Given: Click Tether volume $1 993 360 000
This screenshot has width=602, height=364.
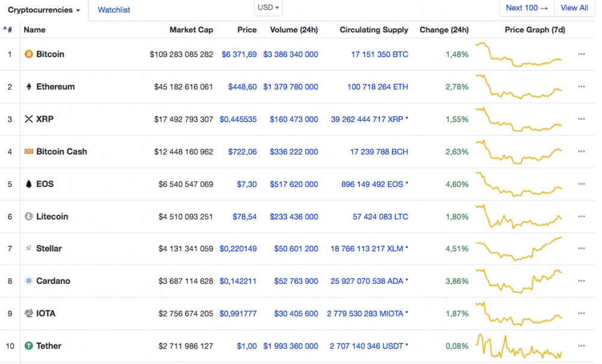Looking at the screenshot, I should 291,346.
